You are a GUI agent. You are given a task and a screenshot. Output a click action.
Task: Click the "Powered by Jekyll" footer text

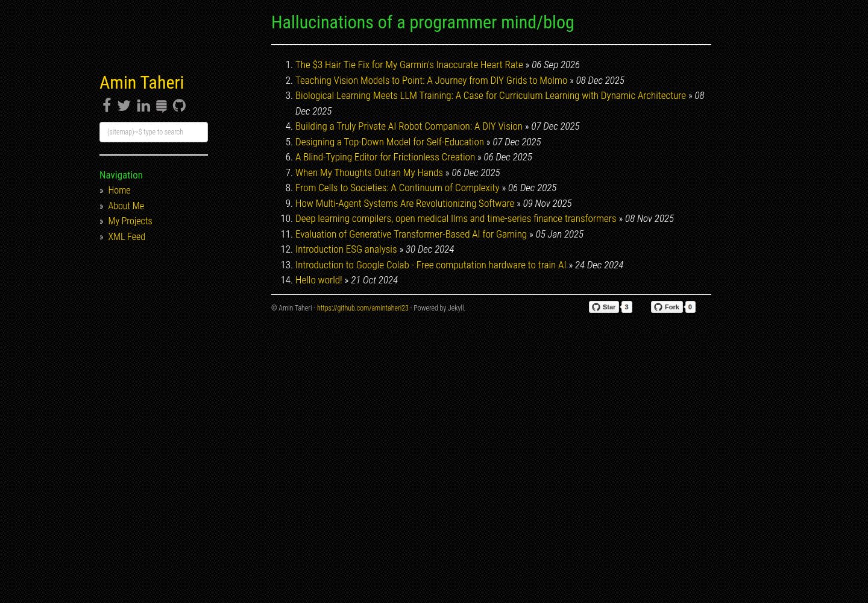click(439, 308)
